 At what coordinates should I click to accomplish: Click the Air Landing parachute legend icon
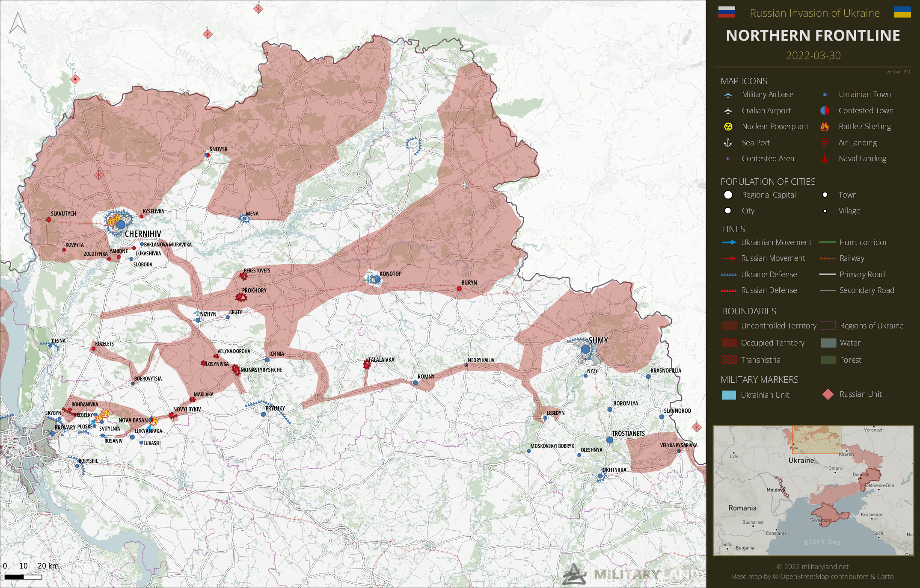pyautogui.click(x=824, y=143)
